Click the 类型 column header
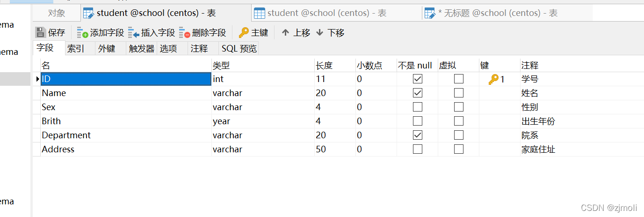This screenshot has height=217, width=644. coord(263,65)
